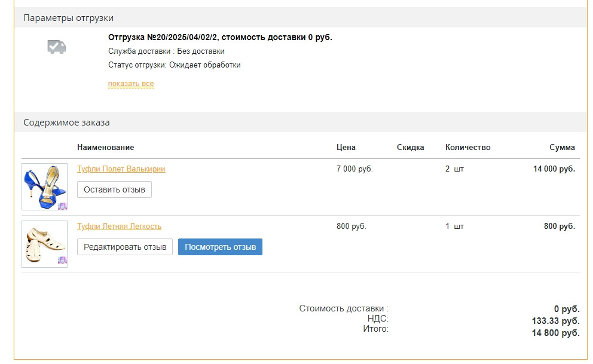Open the 'Туфли Полет Валькирии' product link
This screenshot has height=364, width=593.
click(121, 169)
